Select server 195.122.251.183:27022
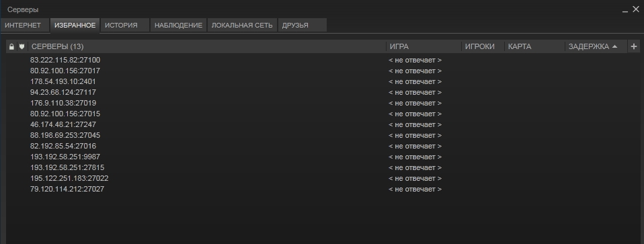Image resolution: width=644 pixels, height=244 pixels. (69, 178)
